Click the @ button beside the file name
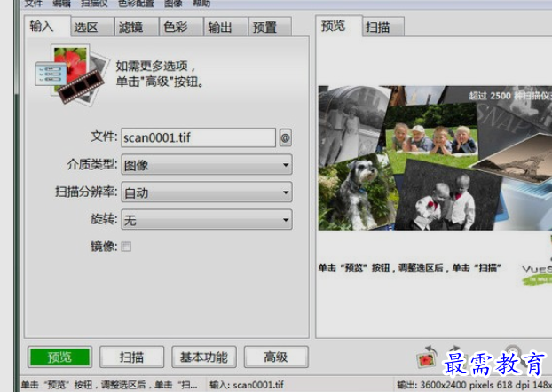 [285, 137]
